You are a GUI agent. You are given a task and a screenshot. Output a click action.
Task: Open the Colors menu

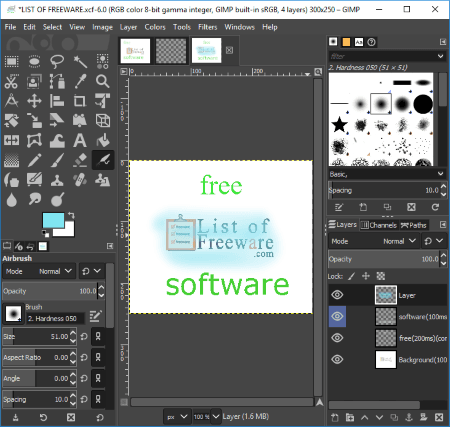(155, 27)
